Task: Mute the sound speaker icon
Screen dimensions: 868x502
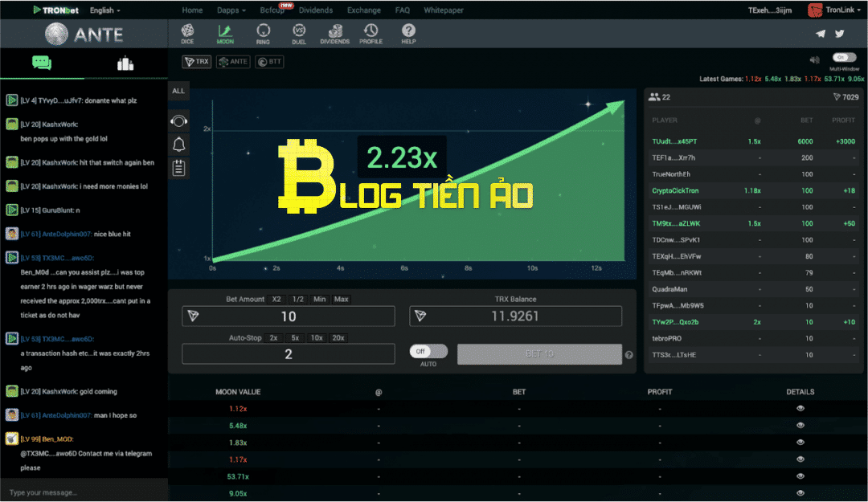Action: (x=814, y=59)
